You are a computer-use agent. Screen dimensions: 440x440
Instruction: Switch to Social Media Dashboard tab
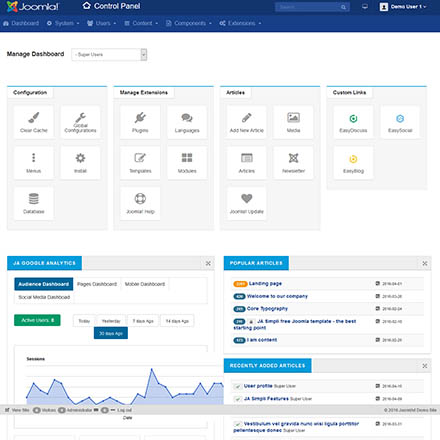click(44, 297)
